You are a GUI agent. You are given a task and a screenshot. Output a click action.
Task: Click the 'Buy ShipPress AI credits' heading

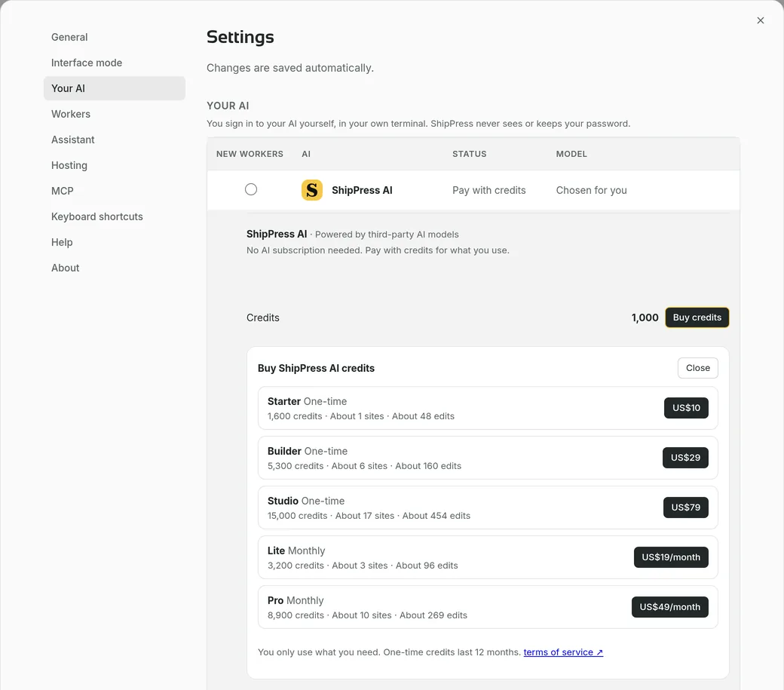[x=316, y=368]
